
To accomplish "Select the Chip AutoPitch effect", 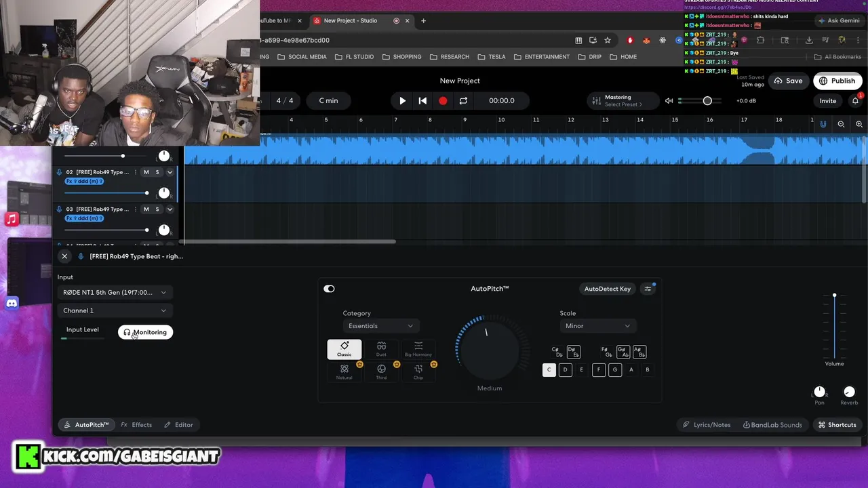I will point(418,371).
